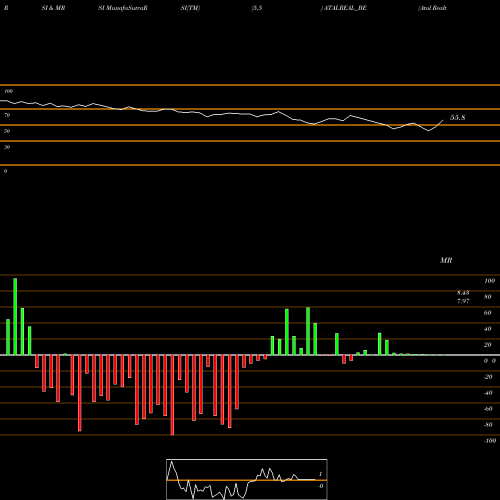Click the 8.43 value in MR panel
Viewport: 500px width, 500px height.
pyautogui.click(x=463, y=293)
